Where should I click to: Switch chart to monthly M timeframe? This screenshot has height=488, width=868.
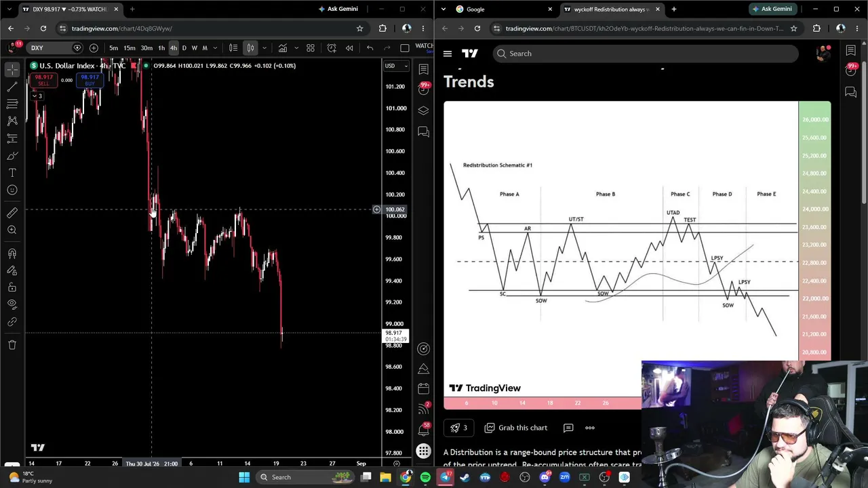[205, 48]
